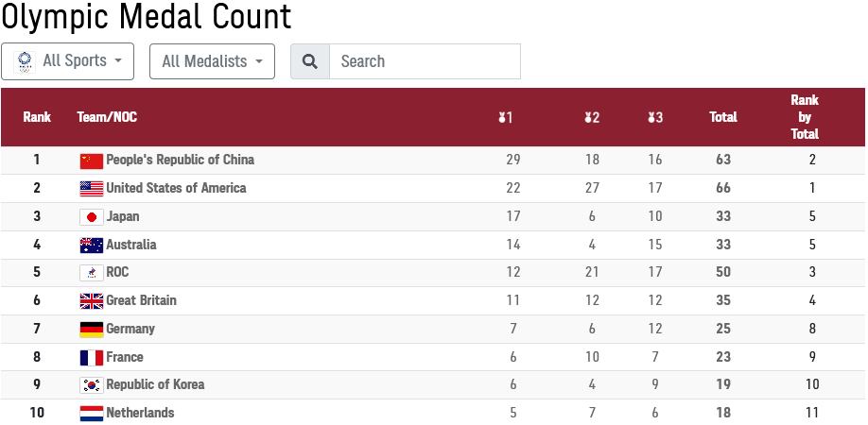Focus the Search input field
868x425 pixels.
(425, 61)
